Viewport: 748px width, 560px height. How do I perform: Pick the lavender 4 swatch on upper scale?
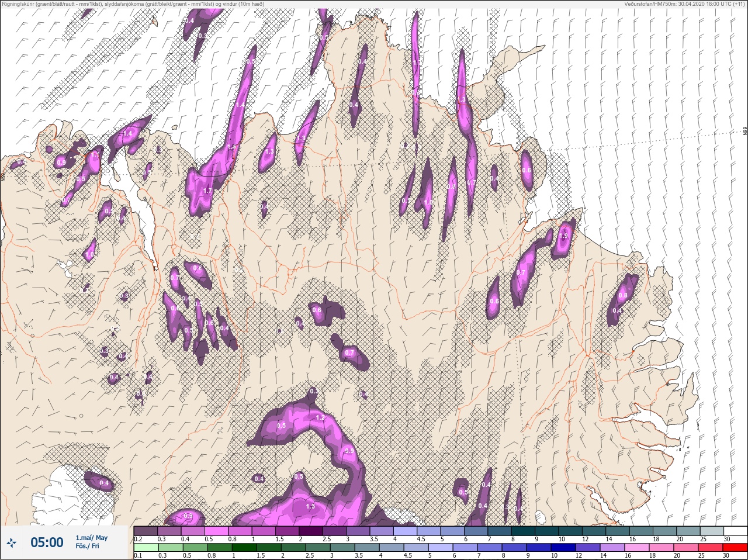406,530
